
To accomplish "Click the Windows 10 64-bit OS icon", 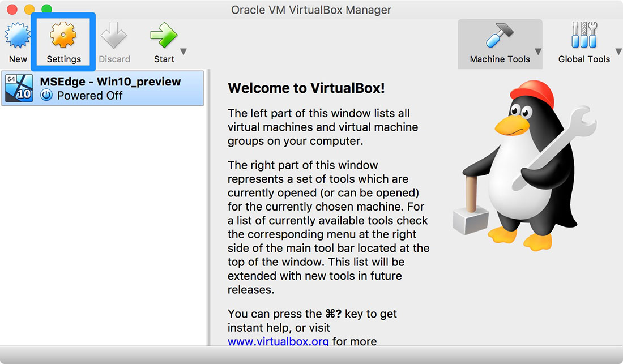I will [19, 88].
